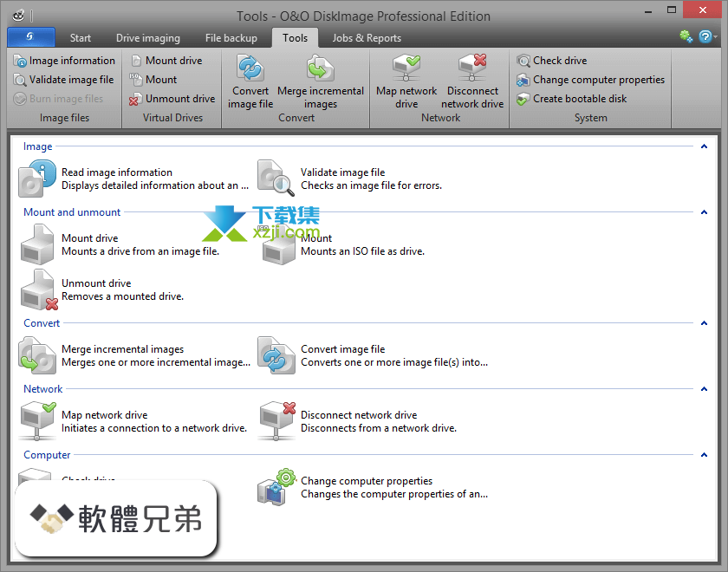Select the Mount drive ribbon icon
This screenshot has height=572, width=728.
point(136,61)
